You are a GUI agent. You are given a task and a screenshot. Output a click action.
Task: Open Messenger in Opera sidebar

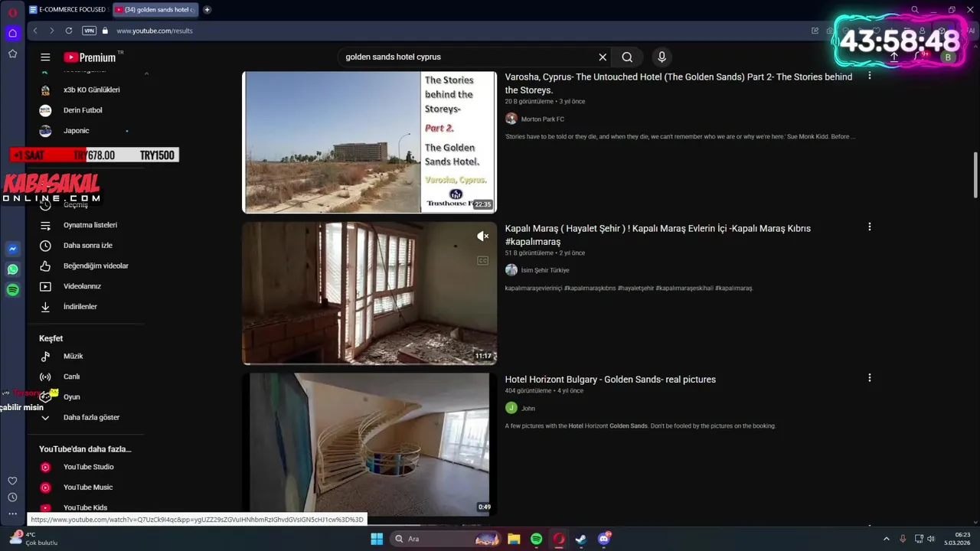click(12, 249)
